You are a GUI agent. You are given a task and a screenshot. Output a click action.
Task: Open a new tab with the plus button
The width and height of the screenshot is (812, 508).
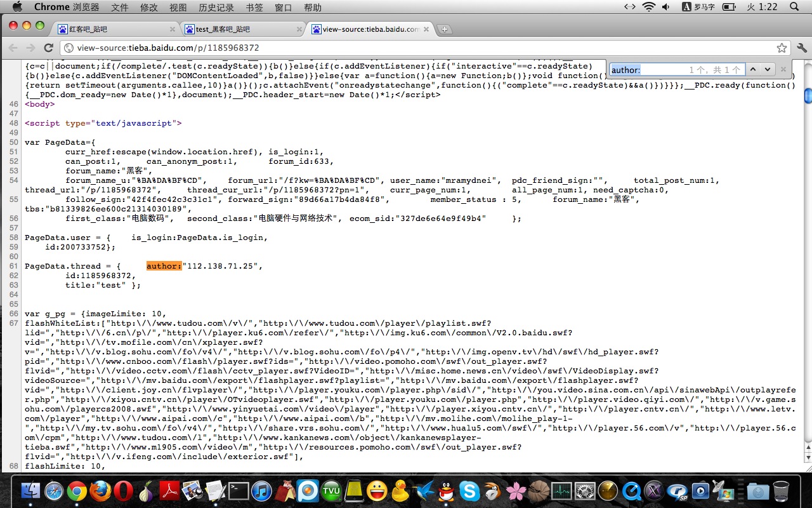[445, 29]
